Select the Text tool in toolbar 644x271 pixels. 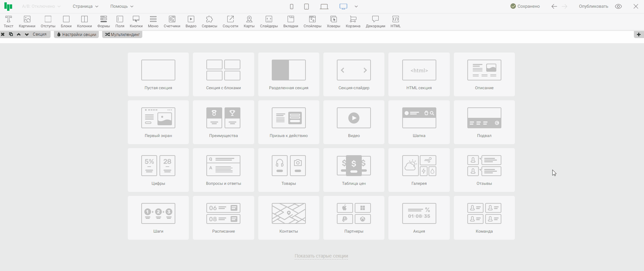pyautogui.click(x=8, y=22)
